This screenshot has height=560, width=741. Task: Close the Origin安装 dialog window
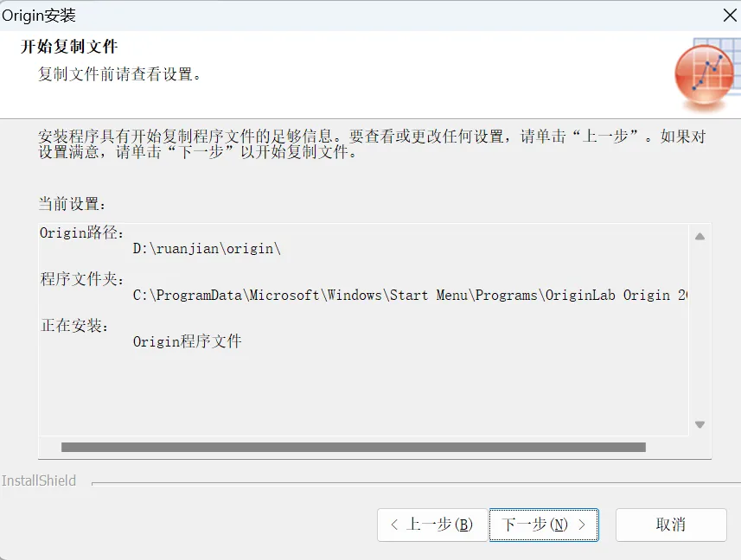pos(730,15)
